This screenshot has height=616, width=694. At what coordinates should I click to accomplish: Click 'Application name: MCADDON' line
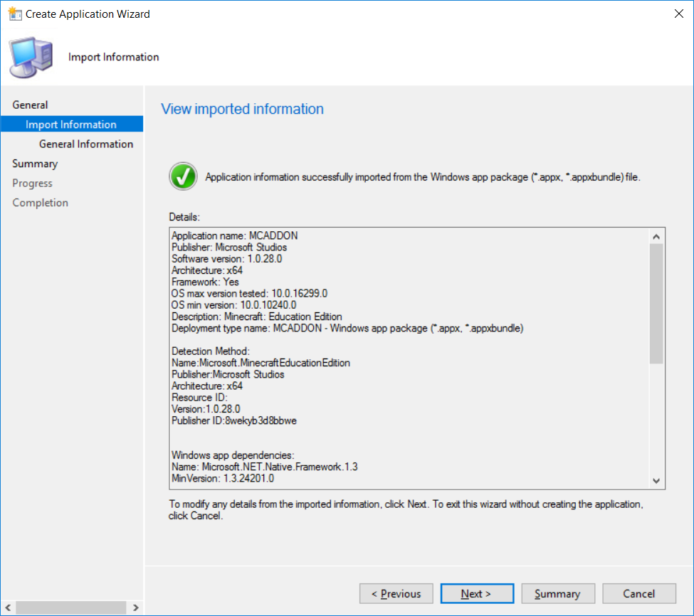pyautogui.click(x=235, y=235)
